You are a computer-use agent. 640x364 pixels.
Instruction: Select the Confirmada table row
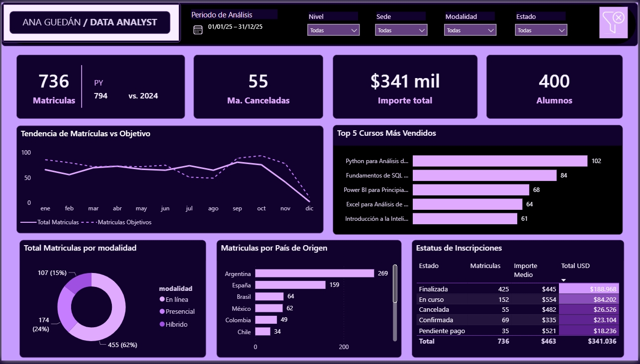pyautogui.click(x=518, y=320)
